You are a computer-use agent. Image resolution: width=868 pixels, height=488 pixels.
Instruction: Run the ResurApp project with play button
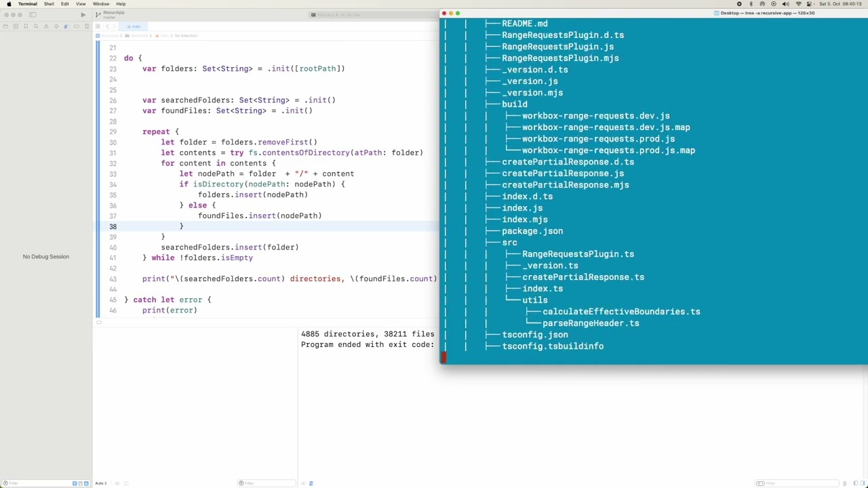coord(83,15)
